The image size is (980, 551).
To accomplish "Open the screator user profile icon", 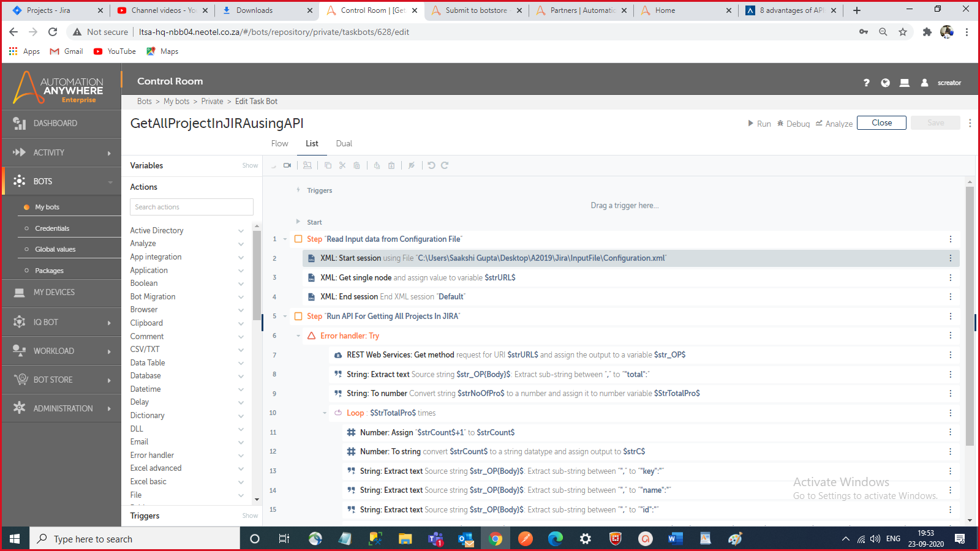I will pyautogui.click(x=924, y=83).
